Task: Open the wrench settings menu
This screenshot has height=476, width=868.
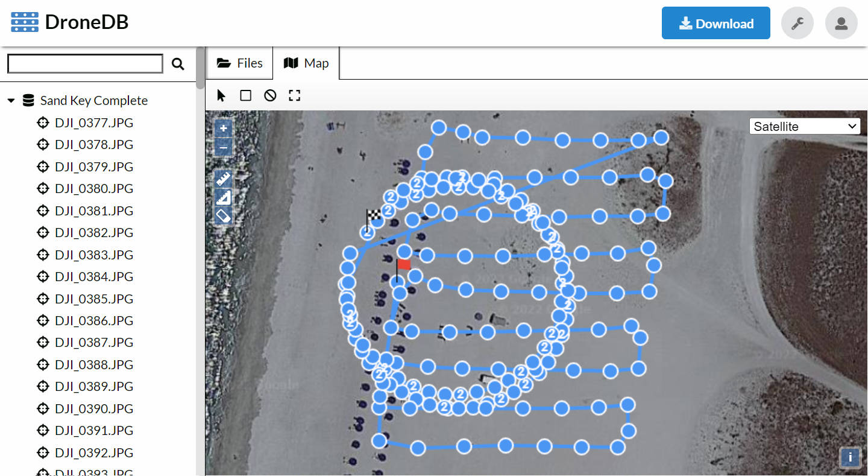Action: 797,24
